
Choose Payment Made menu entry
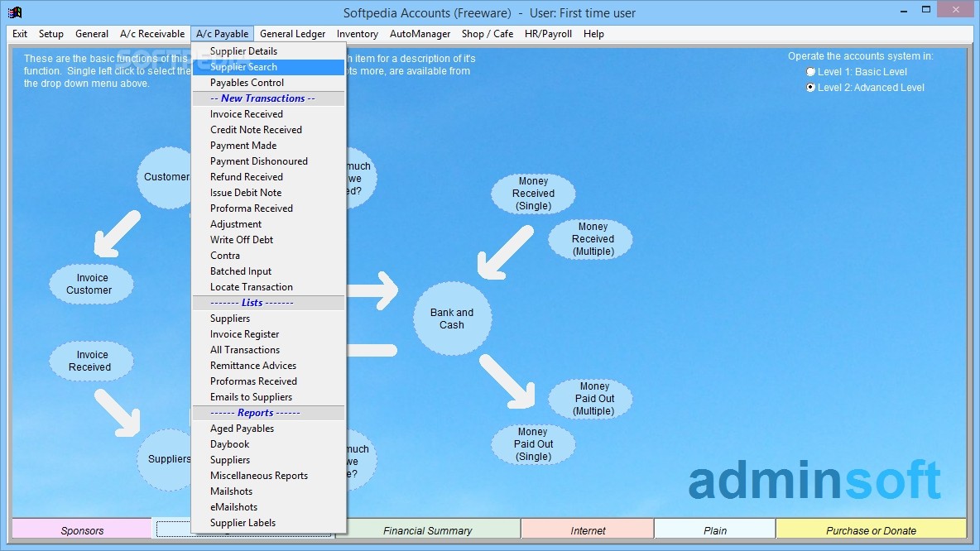(269, 146)
